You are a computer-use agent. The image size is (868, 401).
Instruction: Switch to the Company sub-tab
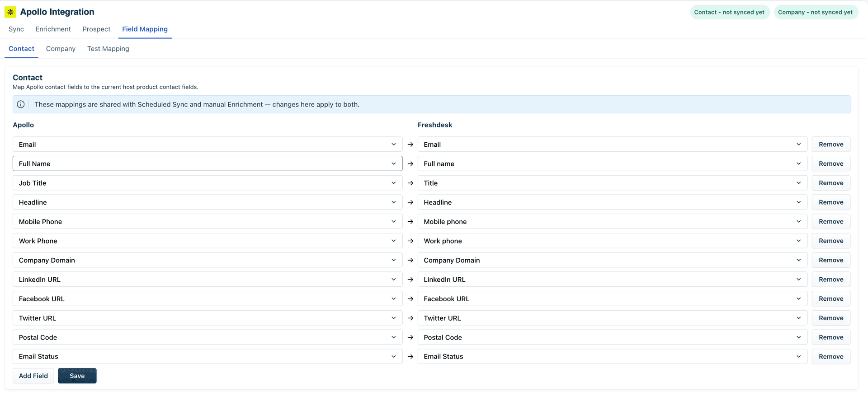pyautogui.click(x=61, y=49)
